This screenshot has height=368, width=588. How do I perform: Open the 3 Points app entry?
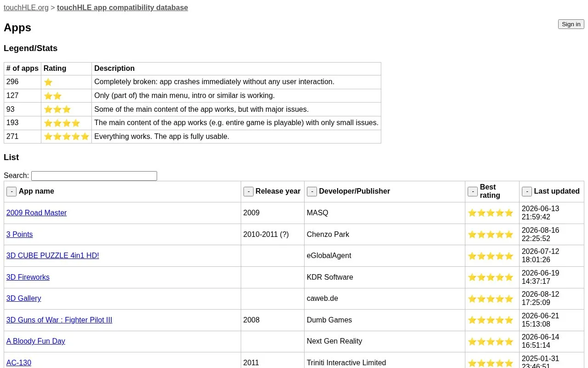(x=19, y=235)
